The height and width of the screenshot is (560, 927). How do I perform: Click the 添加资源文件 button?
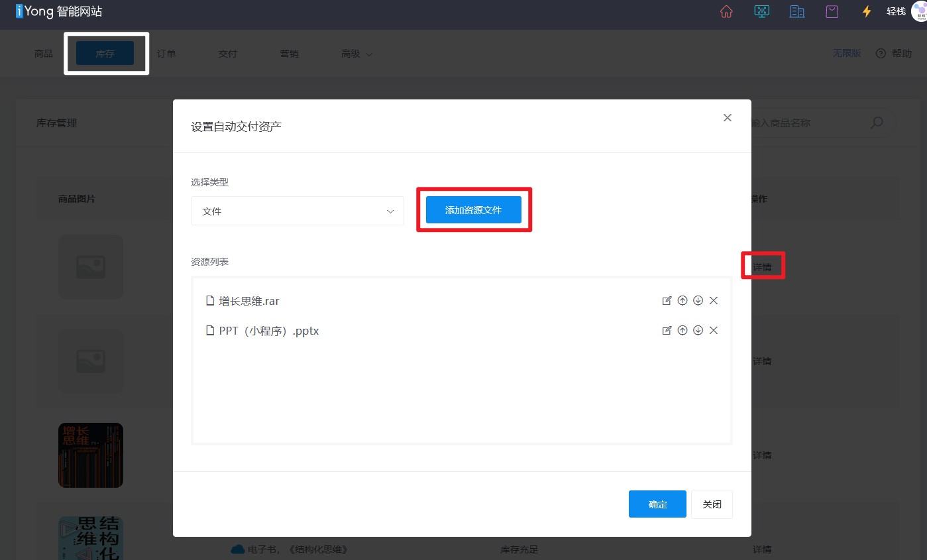(474, 209)
